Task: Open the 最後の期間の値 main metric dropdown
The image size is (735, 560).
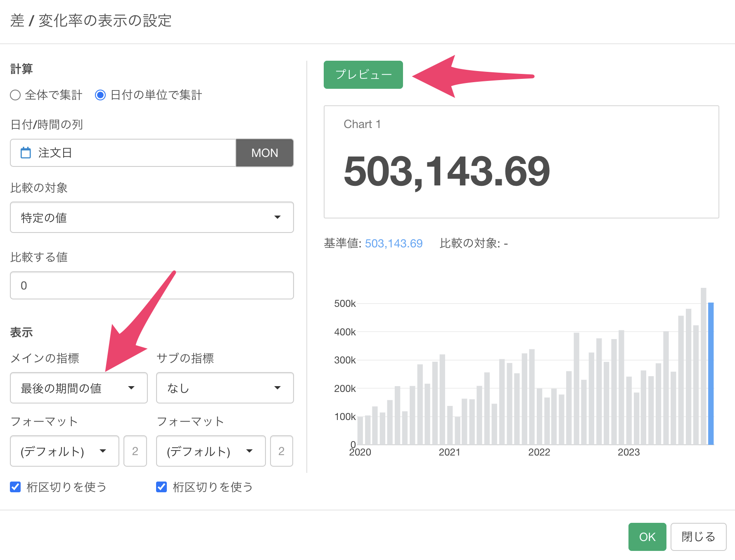Action: pos(79,388)
